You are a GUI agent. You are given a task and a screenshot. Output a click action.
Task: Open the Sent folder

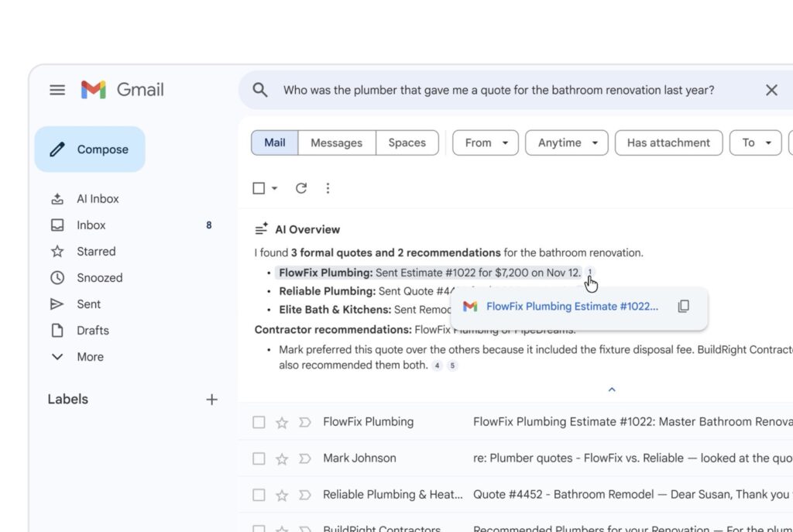point(88,304)
